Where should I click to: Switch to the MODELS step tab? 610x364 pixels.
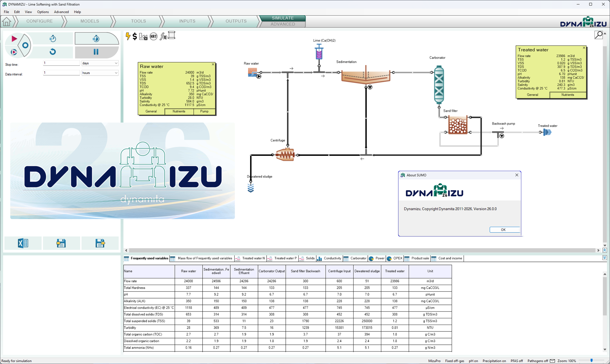(x=90, y=21)
